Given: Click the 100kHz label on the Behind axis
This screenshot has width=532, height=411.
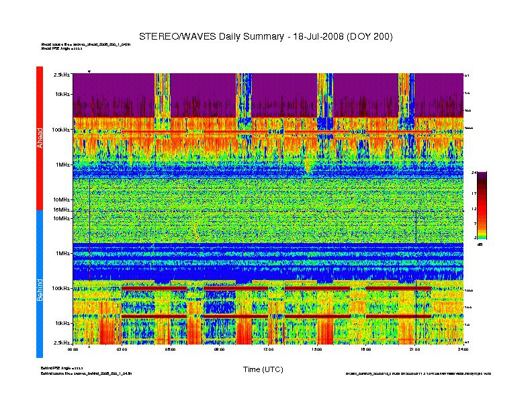Looking at the screenshot, I should point(61,288).
